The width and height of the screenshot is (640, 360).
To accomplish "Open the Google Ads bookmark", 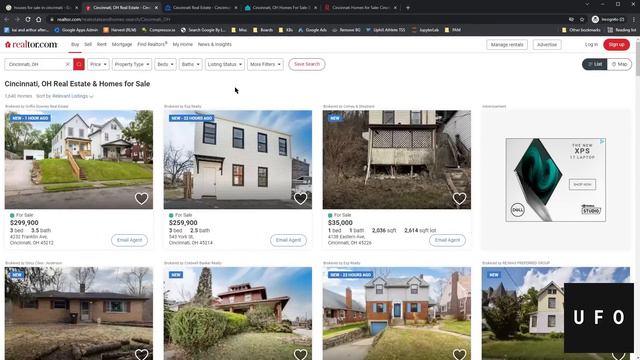I will [x=313, y=30].
